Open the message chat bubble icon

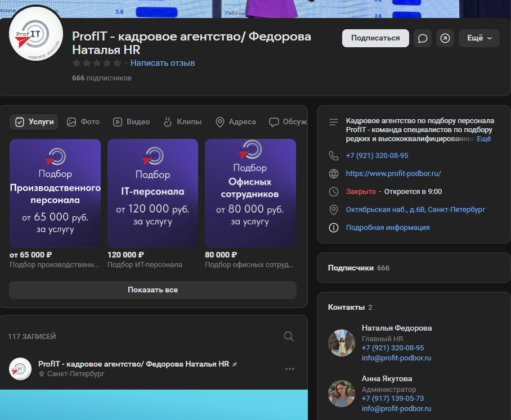423,38
